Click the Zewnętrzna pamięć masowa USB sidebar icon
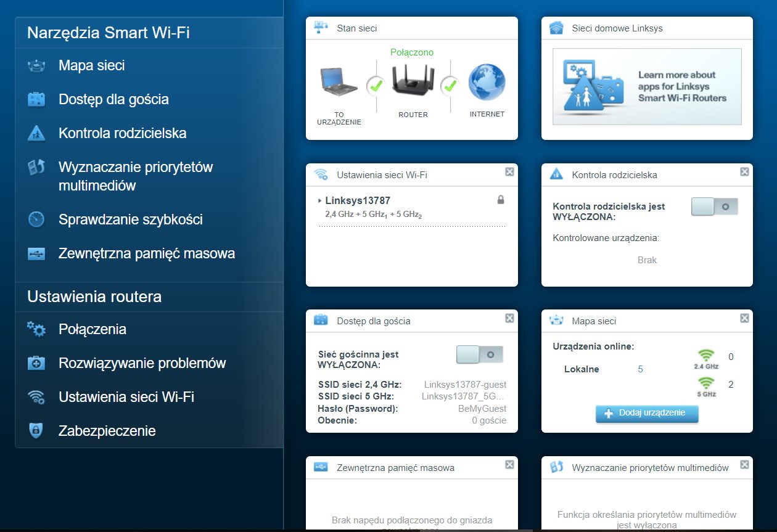The width and height of the screenshot is (777, 532). [36, 253]
